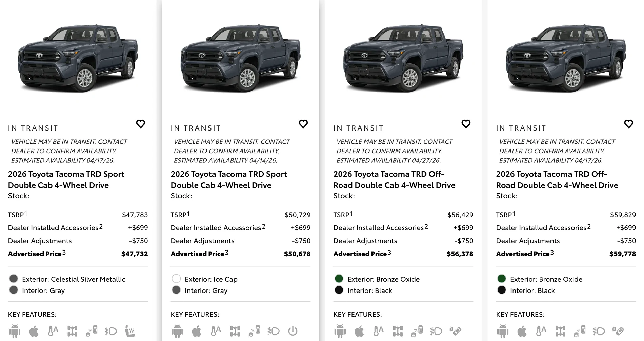This screenshot has height=341, width=644.
Task: Click the Advertised Price footnote 3 on the third card
Action: 389,252
